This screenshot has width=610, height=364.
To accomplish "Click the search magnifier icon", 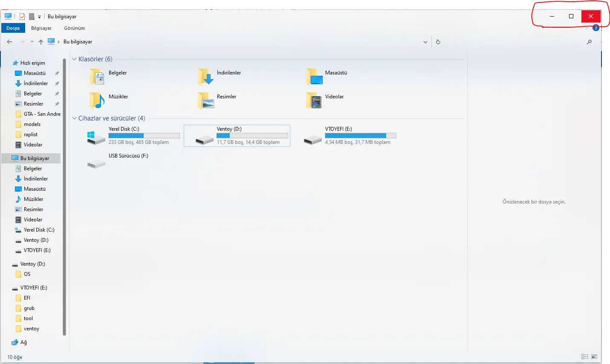I will pos(589,42).
